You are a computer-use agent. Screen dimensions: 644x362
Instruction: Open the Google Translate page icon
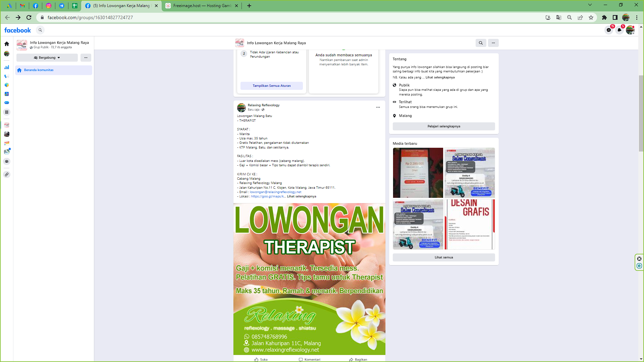click(x=559, y=17)
